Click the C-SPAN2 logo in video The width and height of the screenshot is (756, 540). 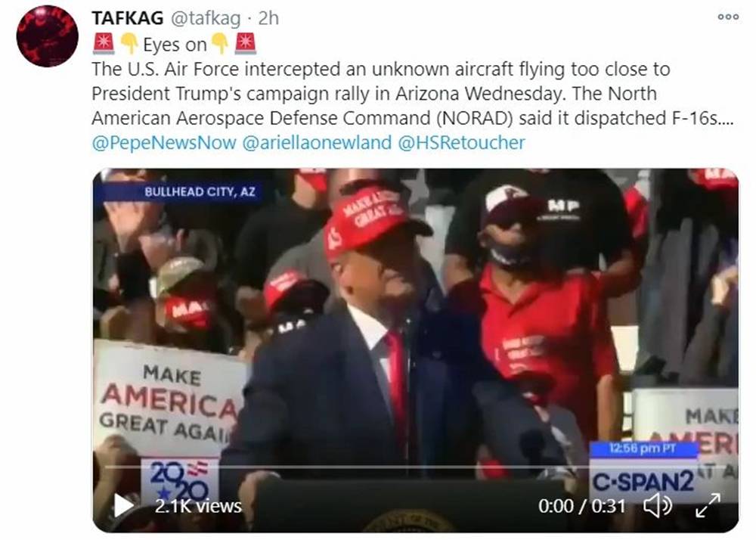643,481
